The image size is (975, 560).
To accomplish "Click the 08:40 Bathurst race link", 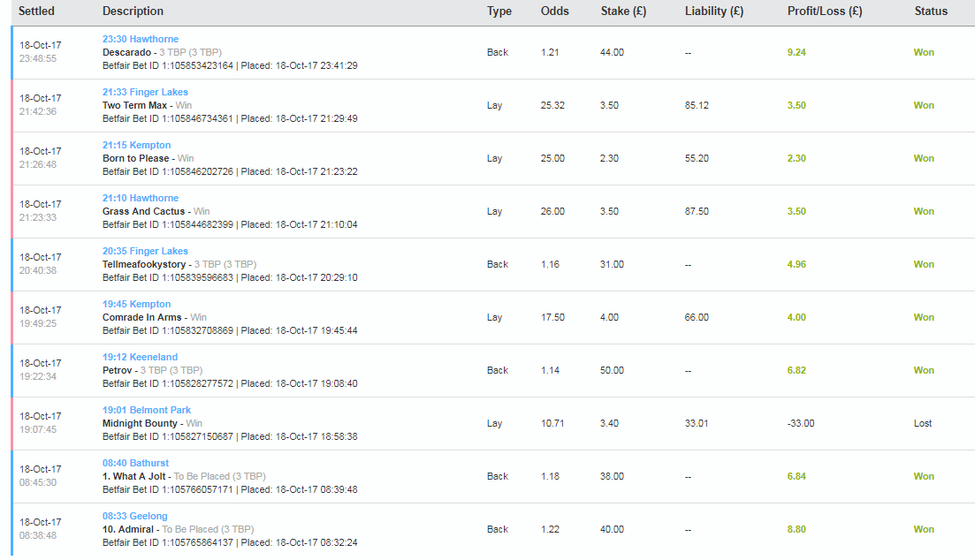I will 135,463.
